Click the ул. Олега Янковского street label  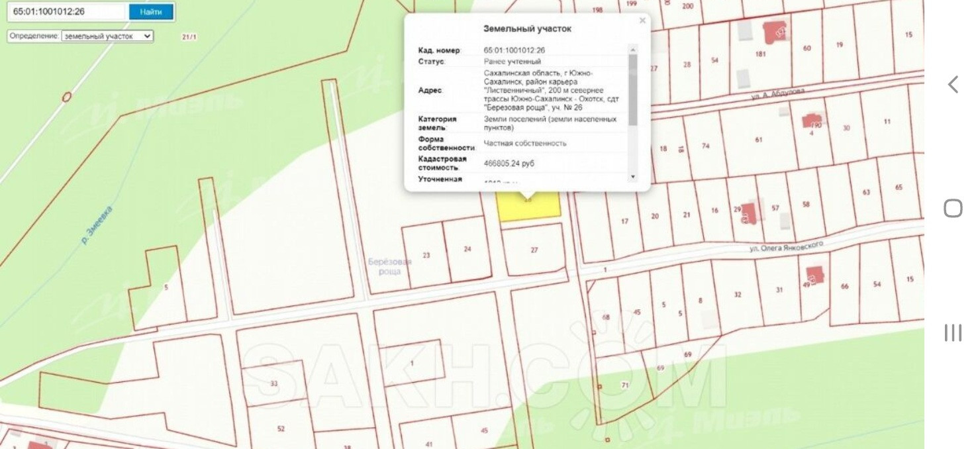click(x=786, y=246)
